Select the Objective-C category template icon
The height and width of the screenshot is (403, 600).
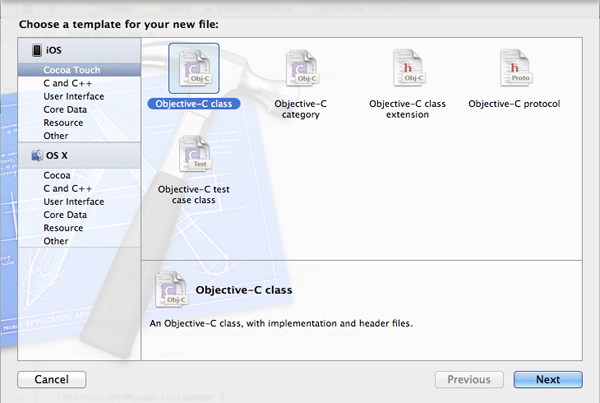point(301,68)
